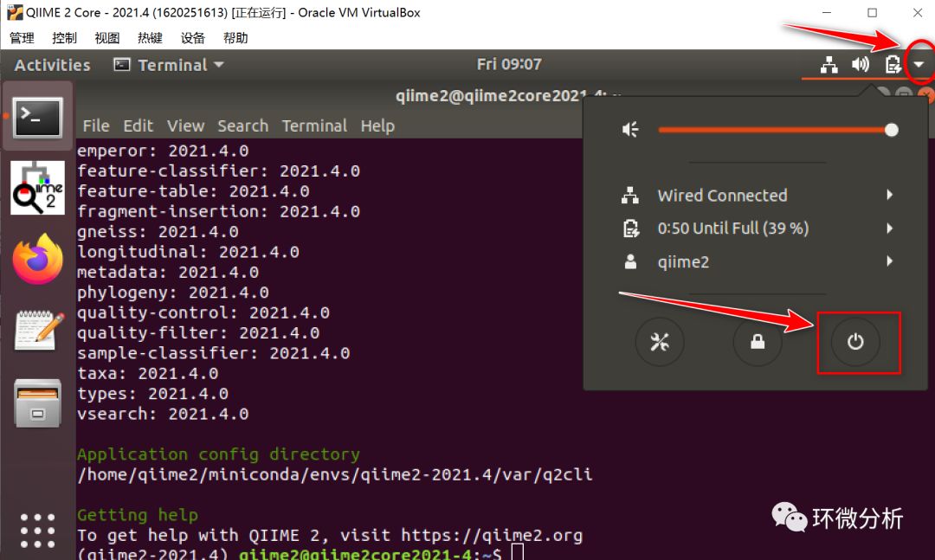Click the terminal prompt cursor
The width and height of the screenshot is (935, 560).
518,552
